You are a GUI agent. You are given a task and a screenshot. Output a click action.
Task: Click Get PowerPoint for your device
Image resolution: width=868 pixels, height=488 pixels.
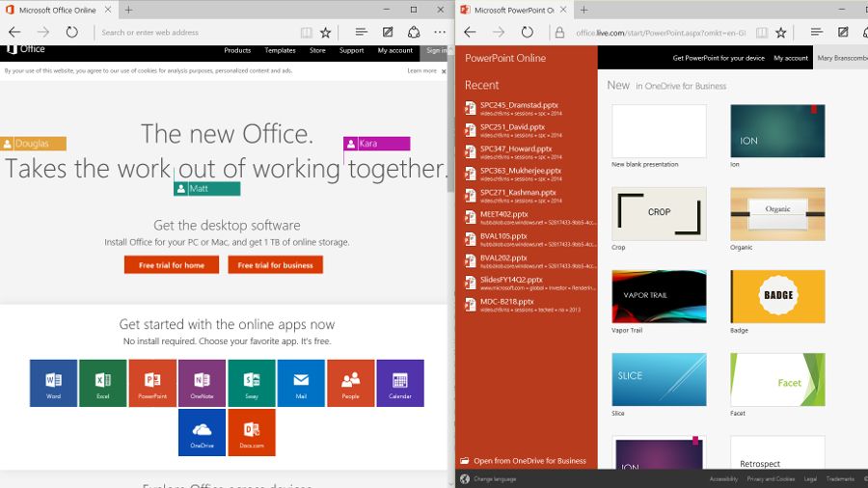[719, 58]
